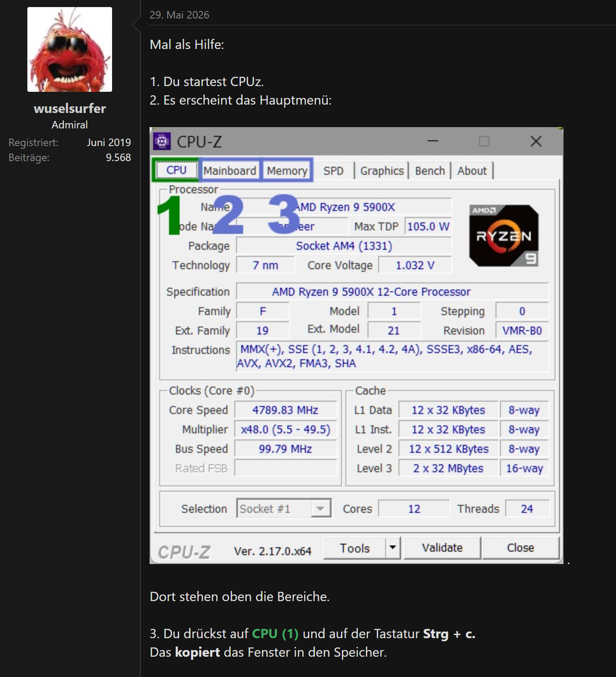Switch to the Mainboard tab

[x=230, y=171]
